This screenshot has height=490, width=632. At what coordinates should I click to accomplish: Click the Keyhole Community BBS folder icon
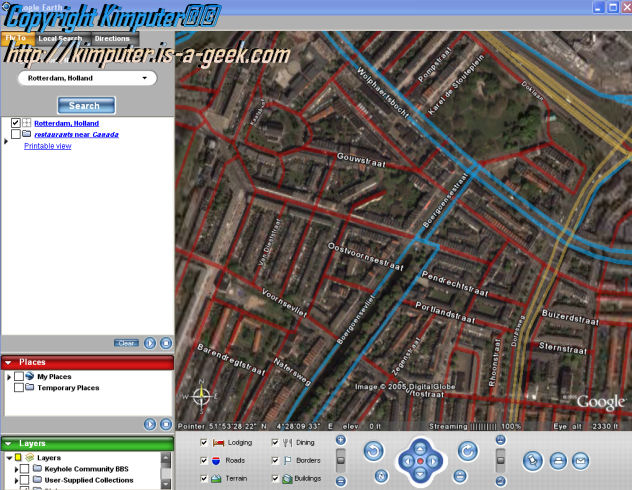pos(37,469)
